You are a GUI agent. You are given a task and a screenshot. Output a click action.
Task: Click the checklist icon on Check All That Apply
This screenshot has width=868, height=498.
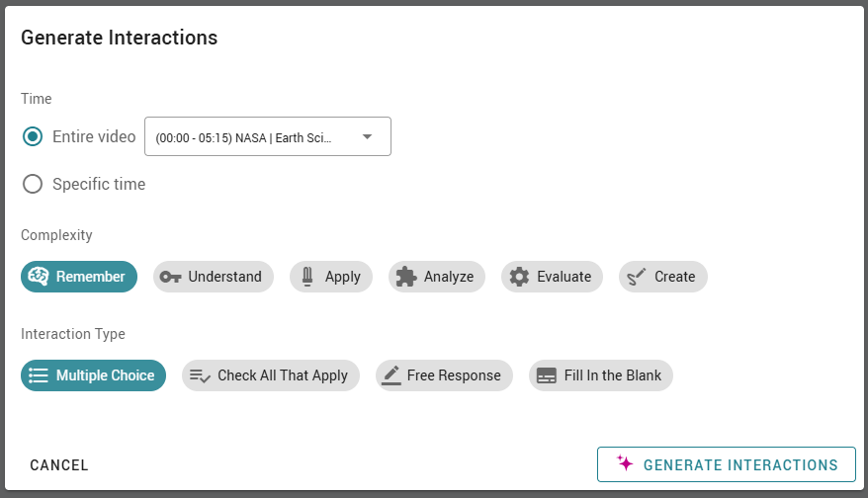(x=200, y=375)
